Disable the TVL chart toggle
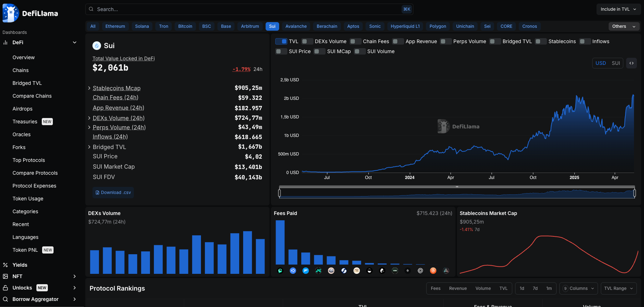Screen dimensions: 644x307 [x=281, y=41]
